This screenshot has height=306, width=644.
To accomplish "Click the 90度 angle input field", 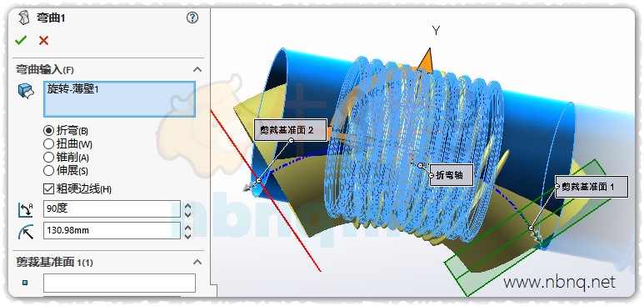I will click(112, 209).
